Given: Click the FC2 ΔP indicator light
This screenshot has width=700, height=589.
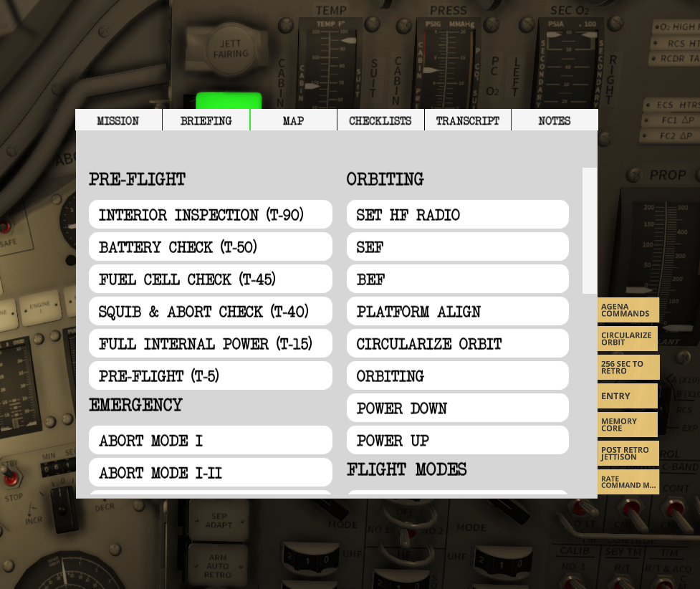Looking at the screenshot, I should point(671,135).
